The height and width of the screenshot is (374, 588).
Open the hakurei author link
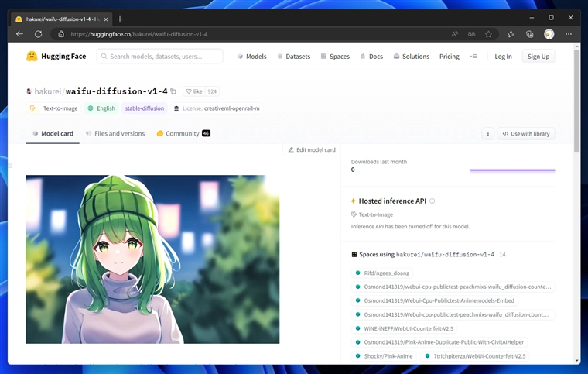click(x=48, y=91)
